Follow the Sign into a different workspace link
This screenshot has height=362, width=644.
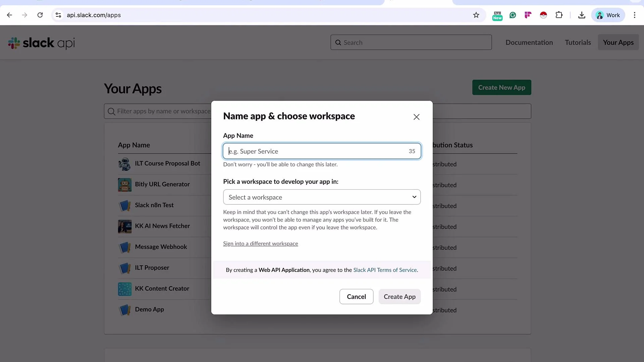pos(261,244)
